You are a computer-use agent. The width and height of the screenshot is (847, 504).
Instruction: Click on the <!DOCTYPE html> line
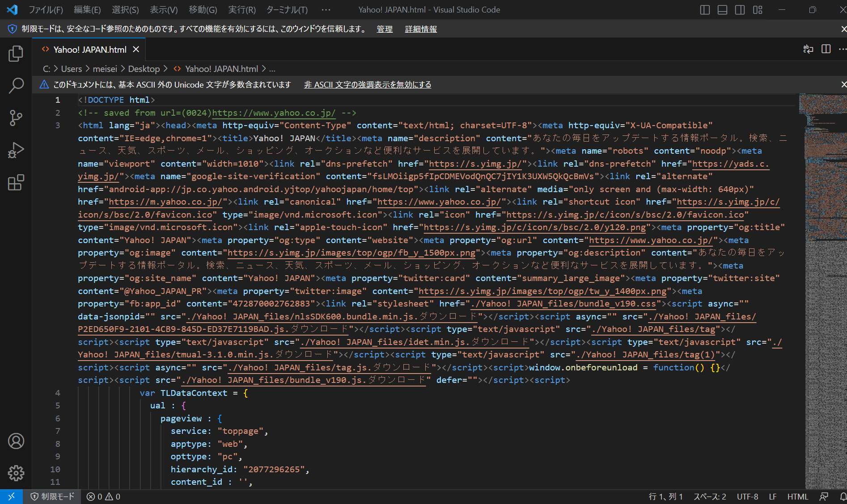tap(116, 100)
